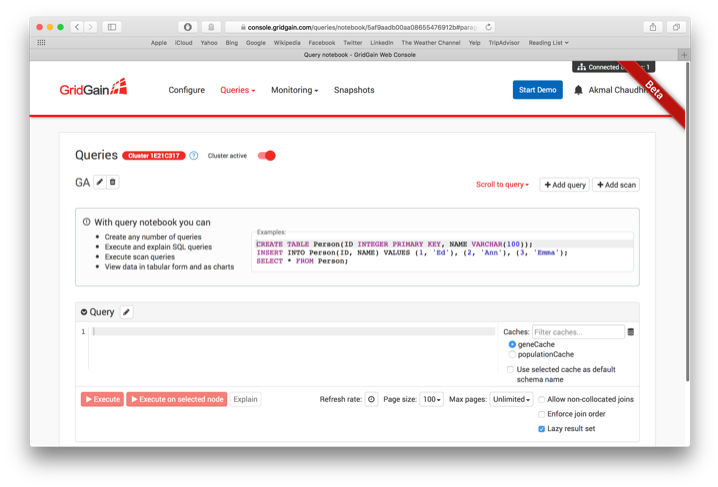Uncheck the Lazy result set checkbox
The height and width of the screenshot is (487, 718).
click(541, 429)
